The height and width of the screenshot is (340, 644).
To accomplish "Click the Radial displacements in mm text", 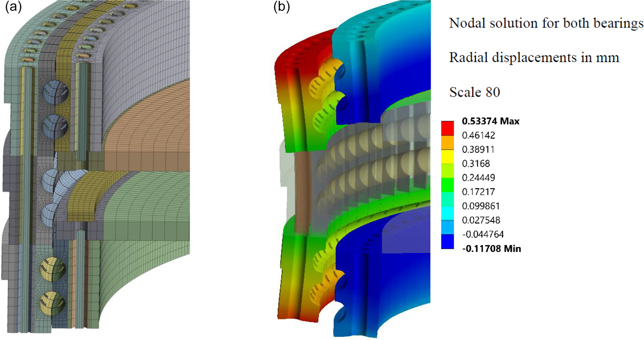I will click(534, 58).
